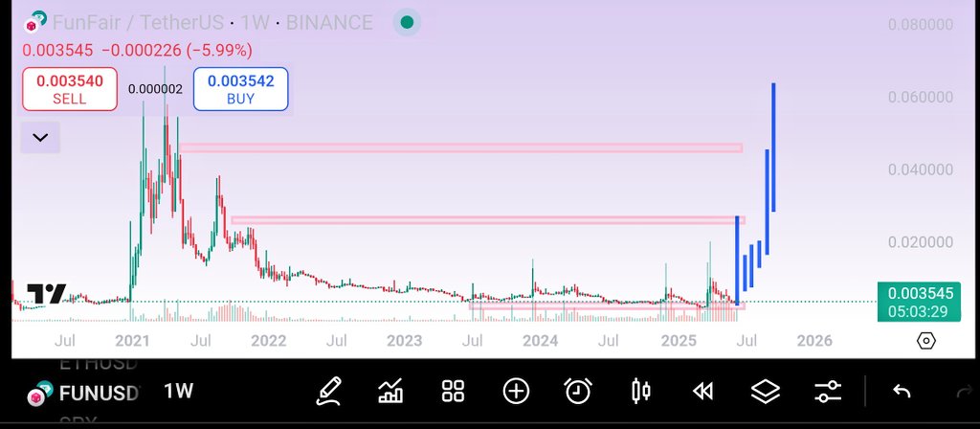Viewport: 980px width, 429px height.
Task: Click the 0.060000 price axis label
Action: point(921,97)
